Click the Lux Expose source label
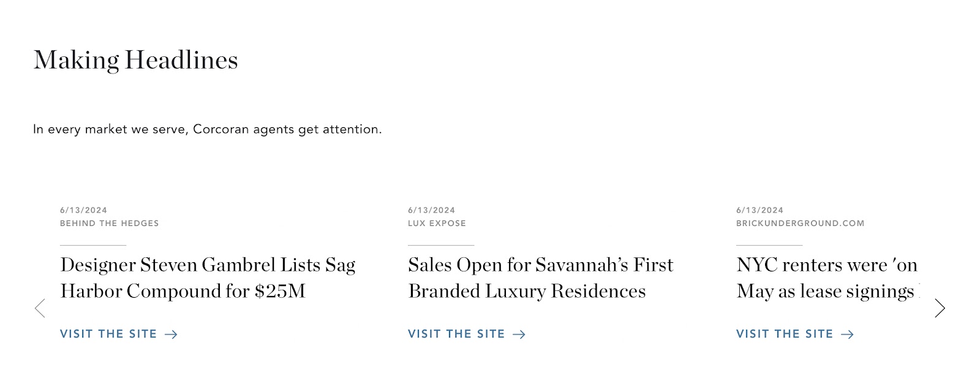 (437, 224)
